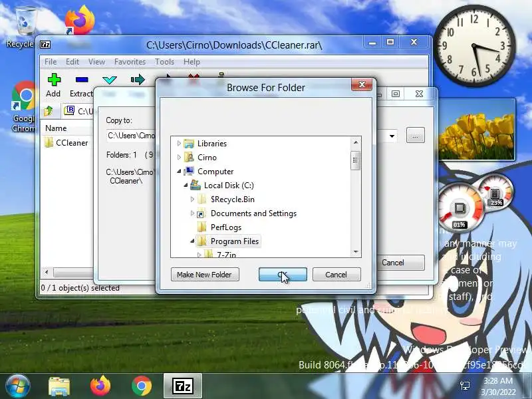This screenshot has width=532, height=399.
Task: Select Local Disk (C:) in tree
Action: 229,186
